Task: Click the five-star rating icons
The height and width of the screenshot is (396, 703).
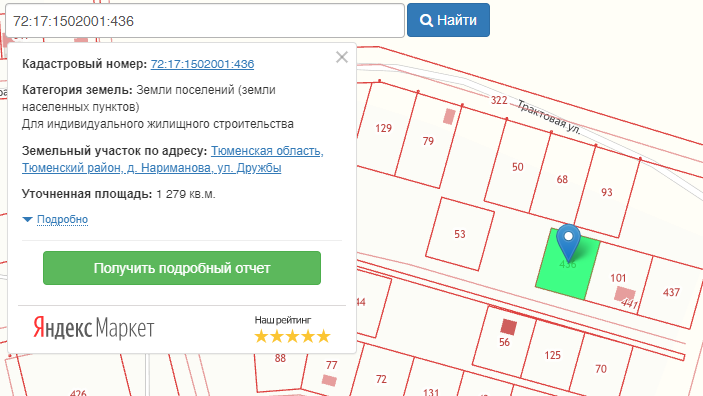Action: pyautogui.click(x=292, y=336)
